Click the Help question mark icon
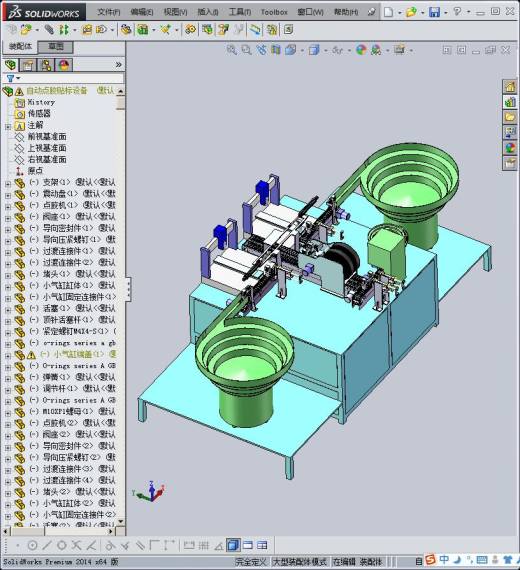The image size is (520, 570). pos(457,12)
